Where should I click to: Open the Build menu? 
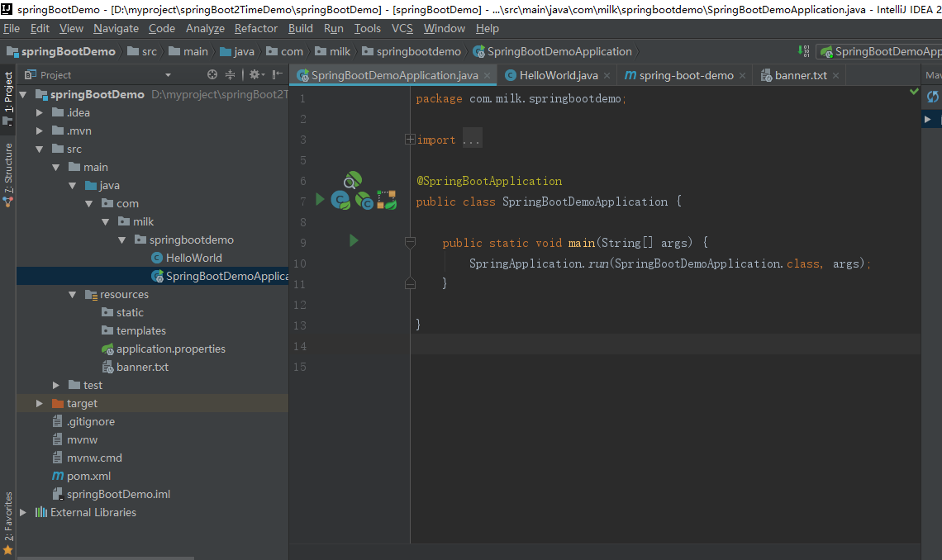click(x=301, y=28)
